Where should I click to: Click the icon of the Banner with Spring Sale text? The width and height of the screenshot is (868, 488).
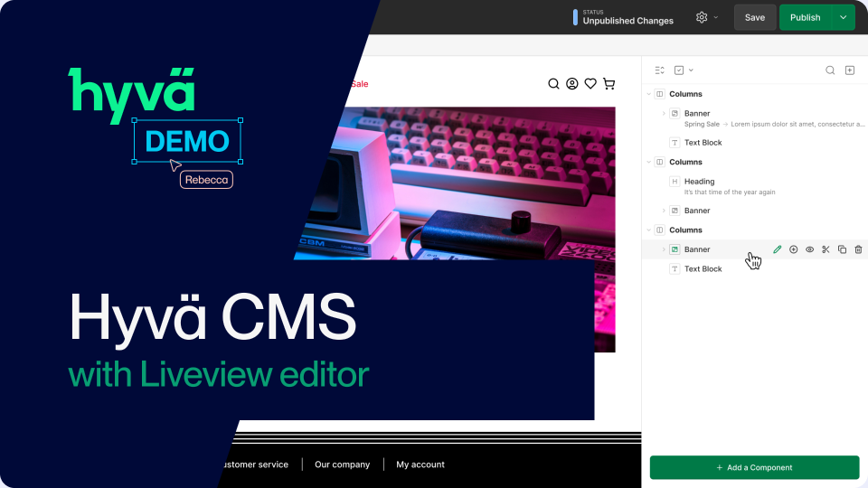(675, 114)
